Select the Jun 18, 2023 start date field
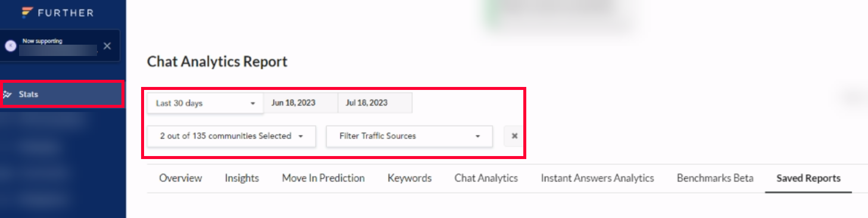The width and height of the screenshot is (868, 218). pyautogui.click(x=301, y=102)
